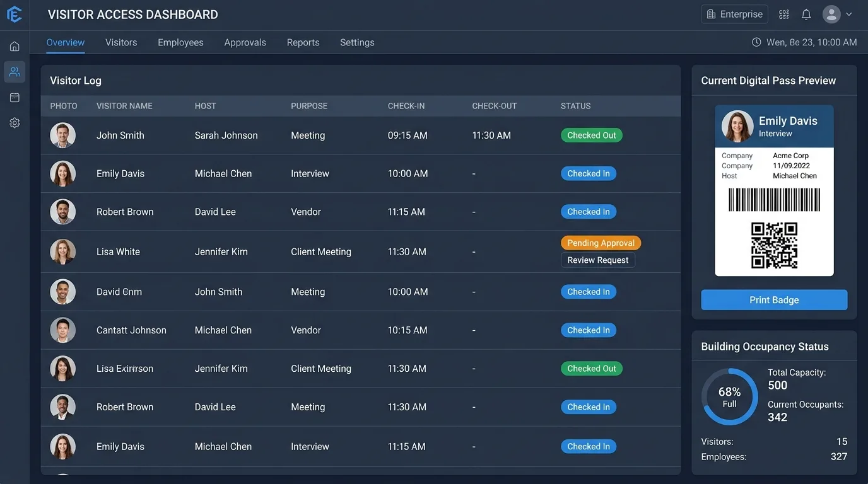Screen dimensions: 868x484
Task: Click John Smith's photo thumbnail
Action: (x=63, y=135)
